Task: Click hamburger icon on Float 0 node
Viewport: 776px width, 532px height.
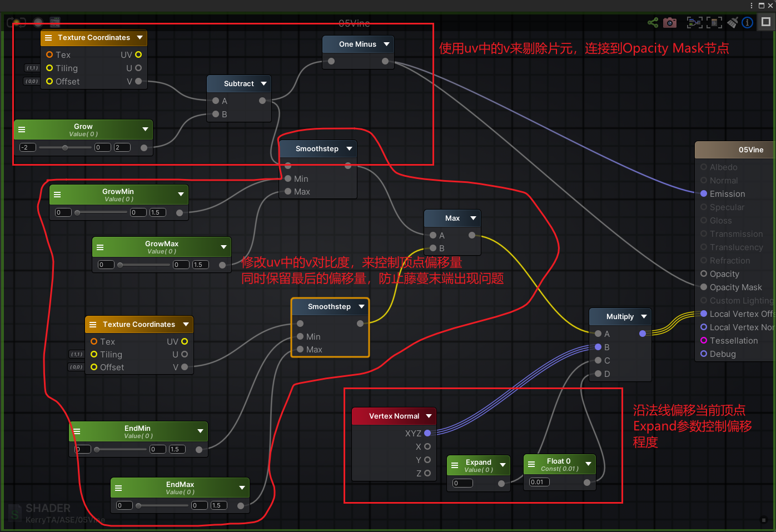Action: click(x=531, y=464)
